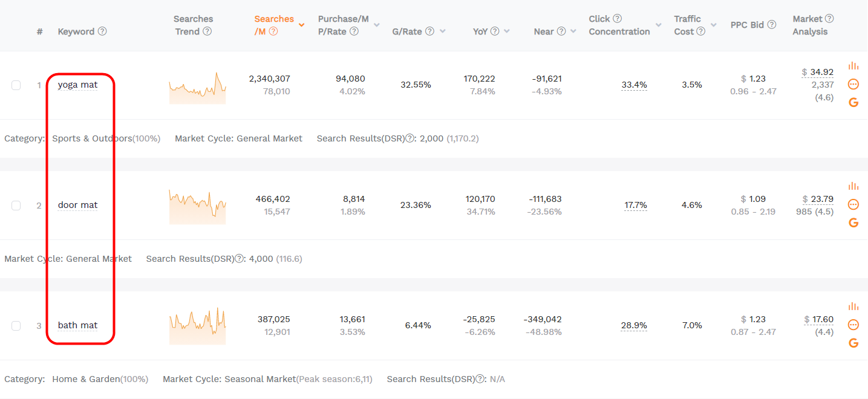Click the more options icon for door mat

click(x=853, y=204)
